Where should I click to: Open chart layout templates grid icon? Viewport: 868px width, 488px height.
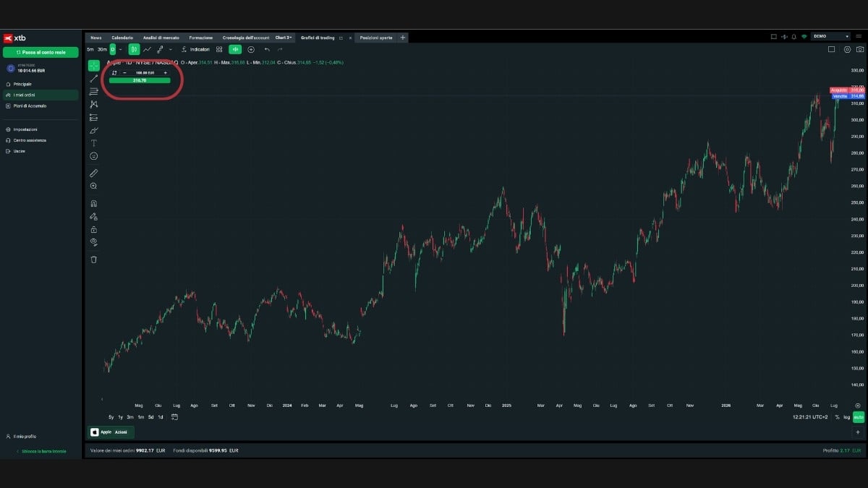[219, 49]
